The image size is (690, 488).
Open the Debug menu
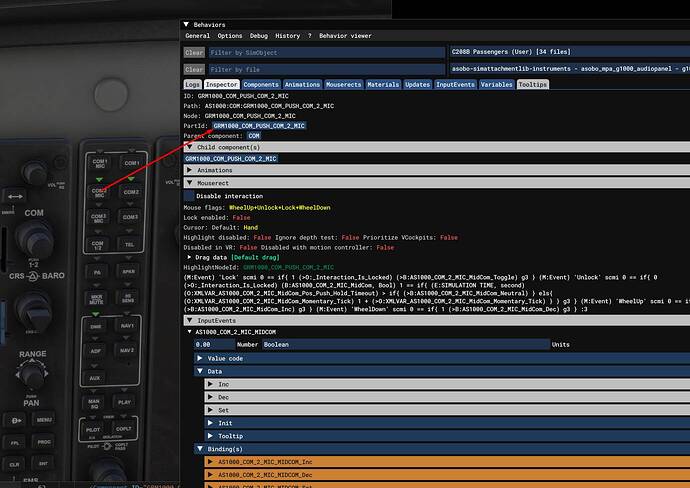tap(258, 35)
